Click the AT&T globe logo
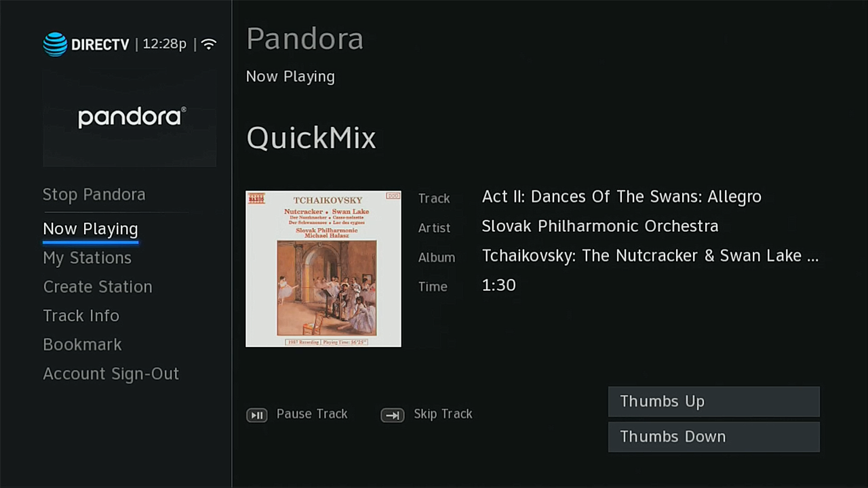This screenshot has height=488, width=868. click(54, 43)
